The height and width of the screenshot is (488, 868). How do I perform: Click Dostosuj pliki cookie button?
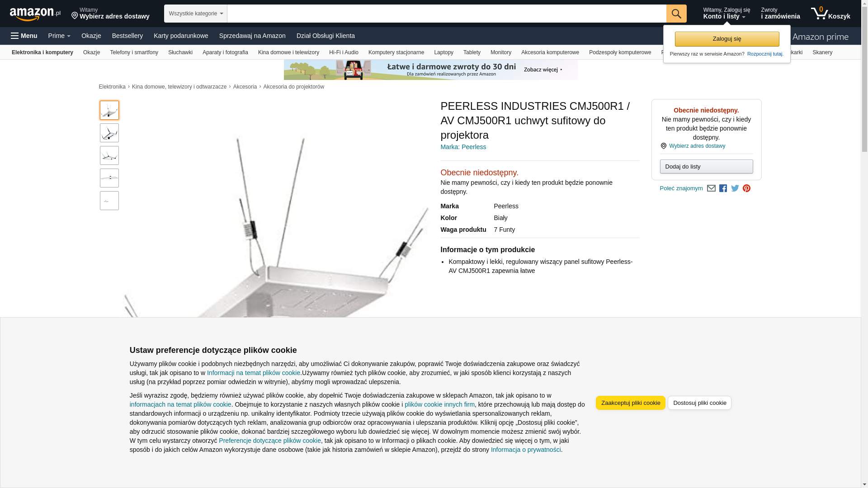(x=699, y=403)
